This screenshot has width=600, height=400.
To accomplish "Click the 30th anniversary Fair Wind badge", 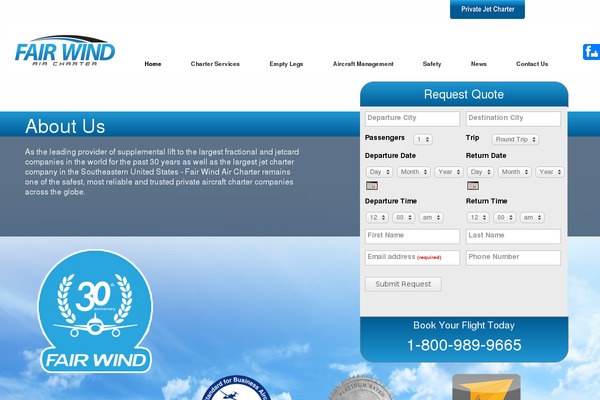I will click(x=95, y=311).
